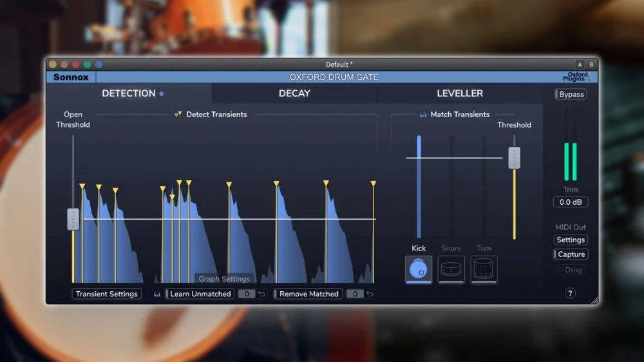Select preset slot A
Screen dimensions: 644x362
580,64
